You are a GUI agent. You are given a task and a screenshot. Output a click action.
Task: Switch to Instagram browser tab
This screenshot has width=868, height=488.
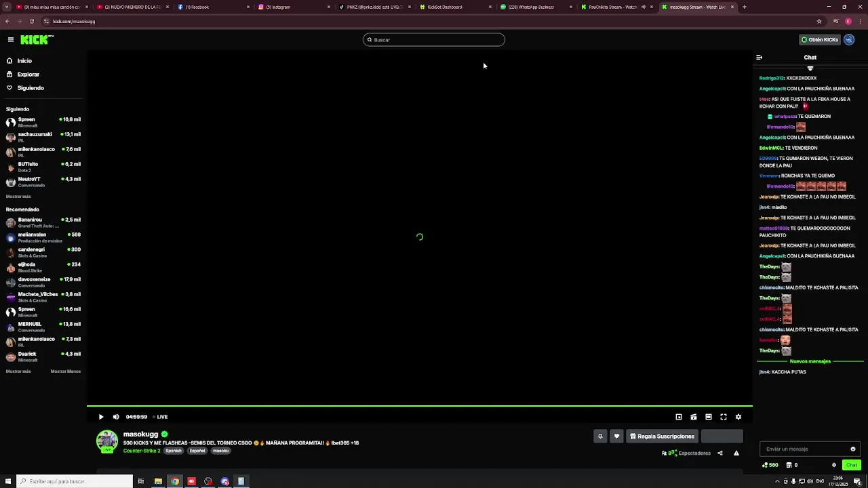[293, 7]
